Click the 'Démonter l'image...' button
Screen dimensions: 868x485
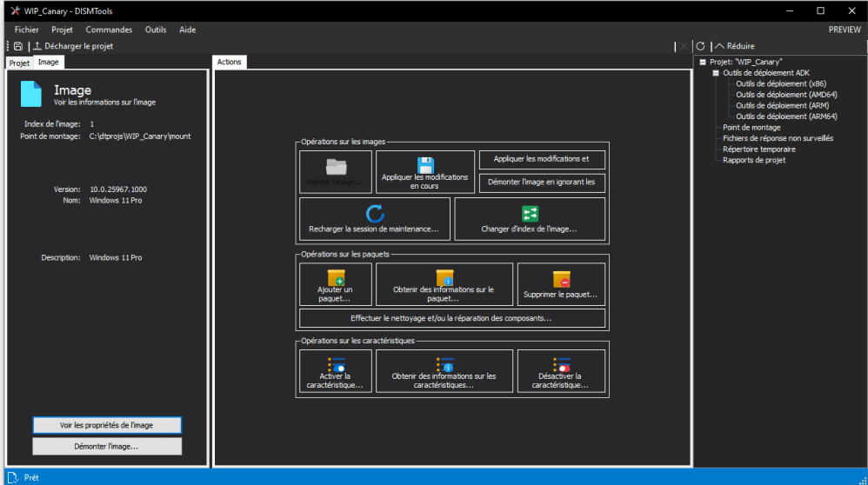click(107, 446)
